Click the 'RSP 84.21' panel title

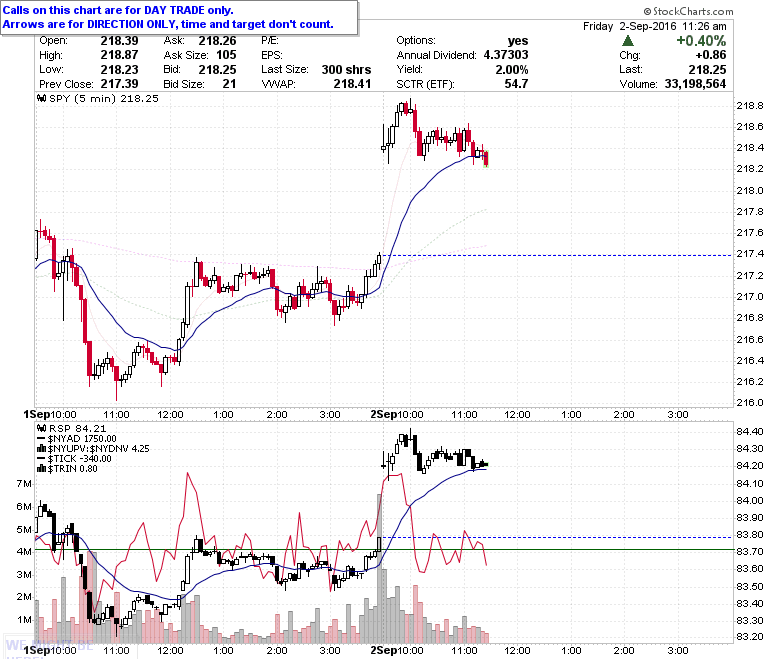pos(77,428)
